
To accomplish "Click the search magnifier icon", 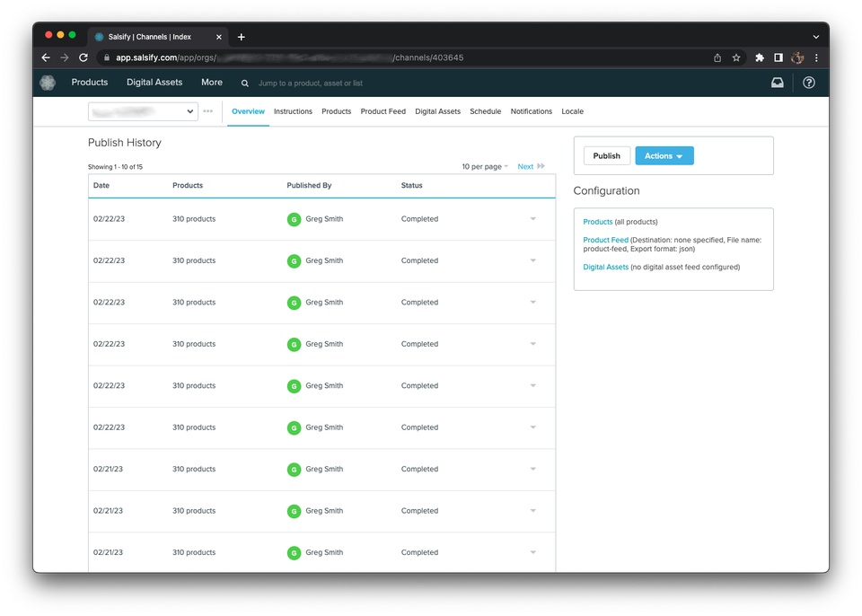I will (245, 84).
